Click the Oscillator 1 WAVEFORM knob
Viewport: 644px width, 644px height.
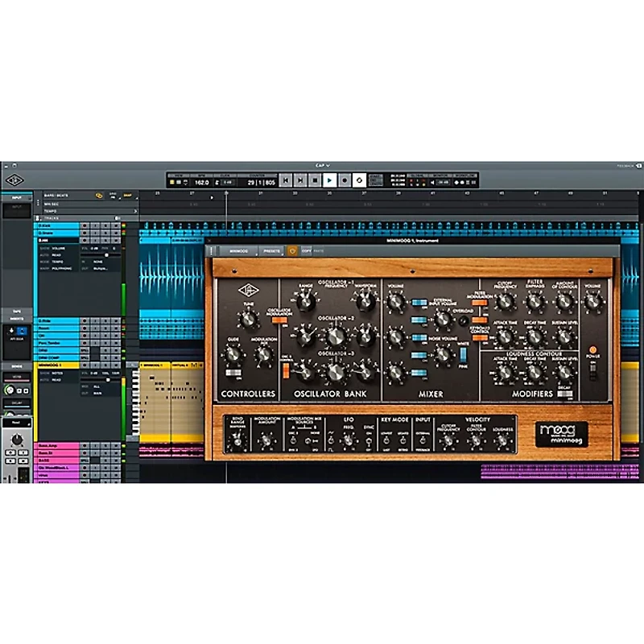coord(365,301)
